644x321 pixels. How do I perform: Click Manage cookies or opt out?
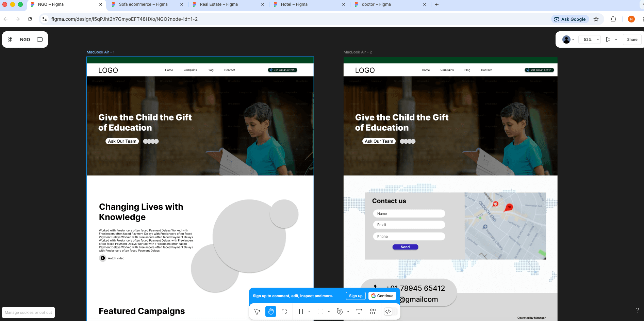[x=28, y=312]
